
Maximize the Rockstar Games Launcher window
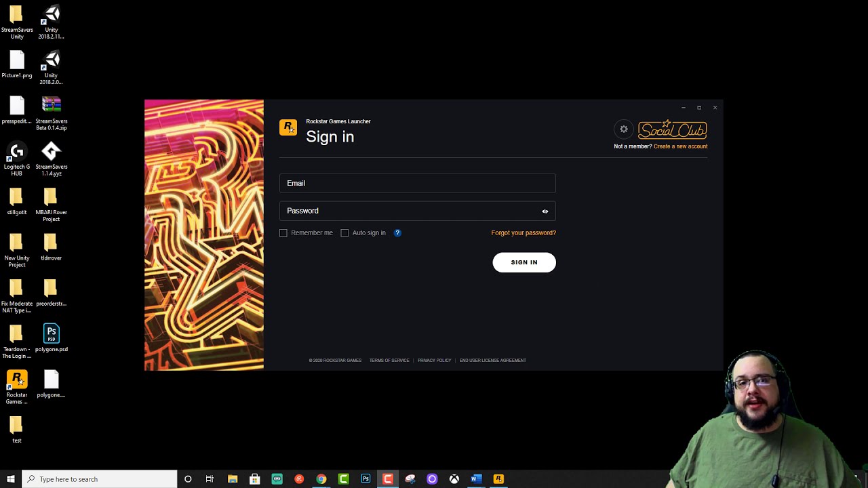(x=699, y=108)
